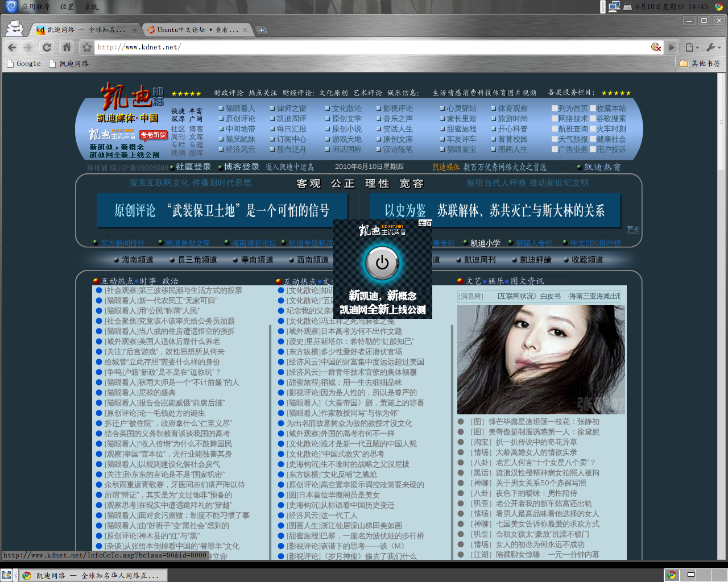Open a new tab with plus button
Image resolution: width=728 pixels, height=582 pixels.
click(x=262, y=30)
